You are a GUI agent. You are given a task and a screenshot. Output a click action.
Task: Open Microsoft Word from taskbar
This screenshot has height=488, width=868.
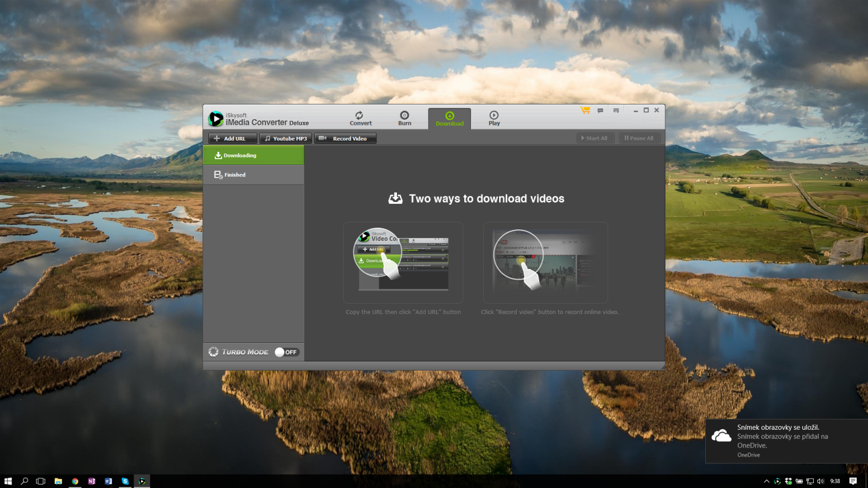tap(108, 481)
